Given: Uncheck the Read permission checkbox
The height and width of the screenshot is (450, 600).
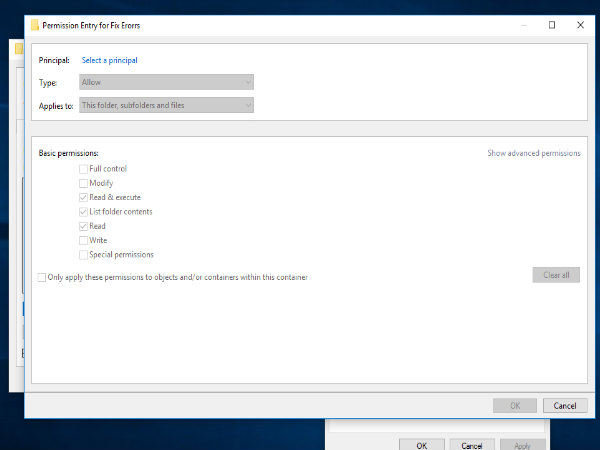Looking at the screenshot, I should (83, 226).
